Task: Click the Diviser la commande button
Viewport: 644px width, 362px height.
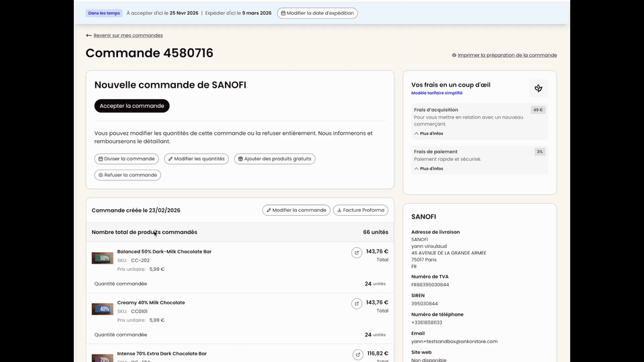Action: coord(127,159)
